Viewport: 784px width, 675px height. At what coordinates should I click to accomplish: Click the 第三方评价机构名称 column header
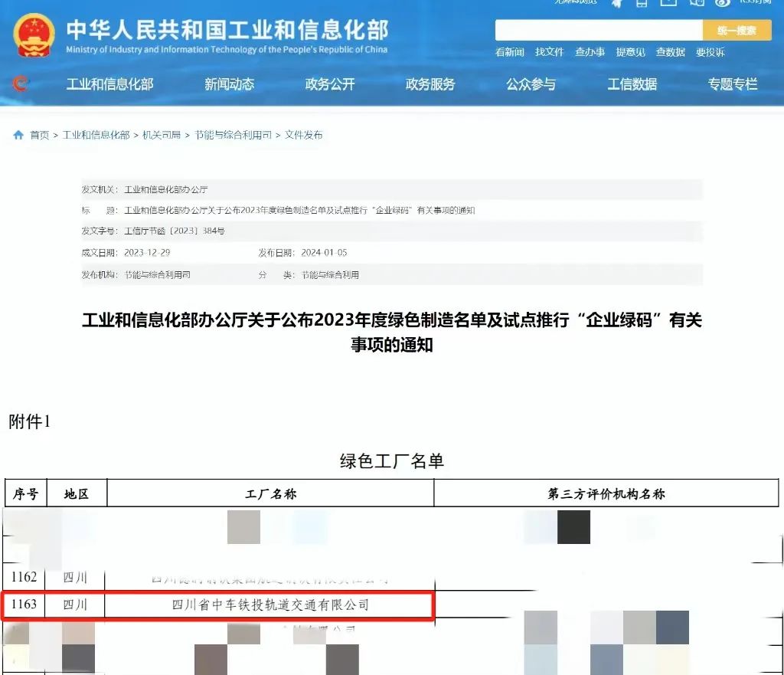click(606, 494)
